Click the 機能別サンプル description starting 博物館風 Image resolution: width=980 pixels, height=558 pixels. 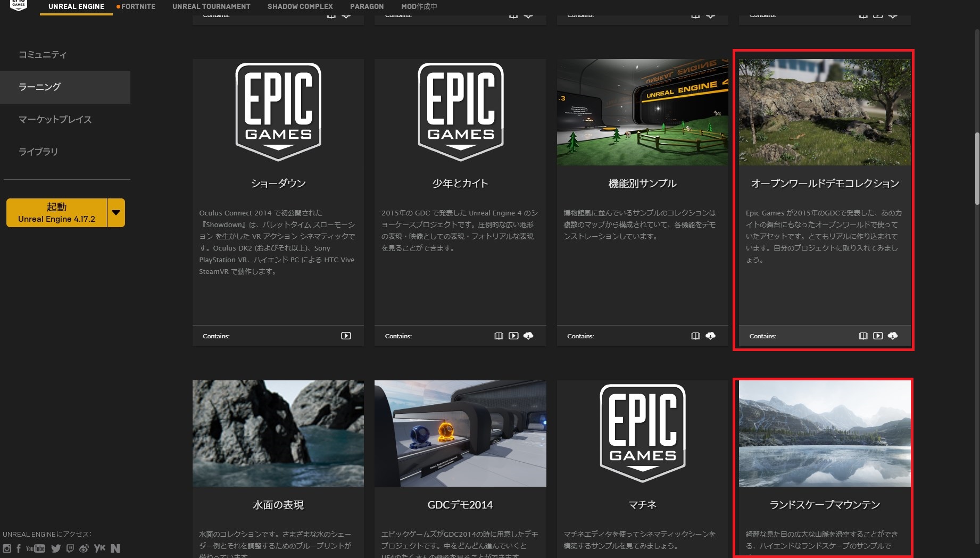coord(640,224)
